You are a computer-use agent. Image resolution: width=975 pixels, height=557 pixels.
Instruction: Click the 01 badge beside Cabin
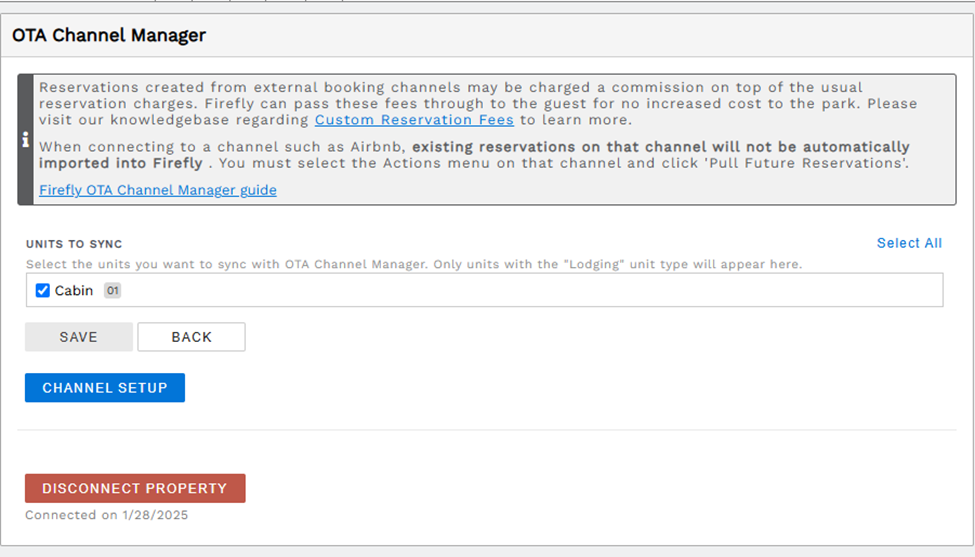click(x=113, y=290)
